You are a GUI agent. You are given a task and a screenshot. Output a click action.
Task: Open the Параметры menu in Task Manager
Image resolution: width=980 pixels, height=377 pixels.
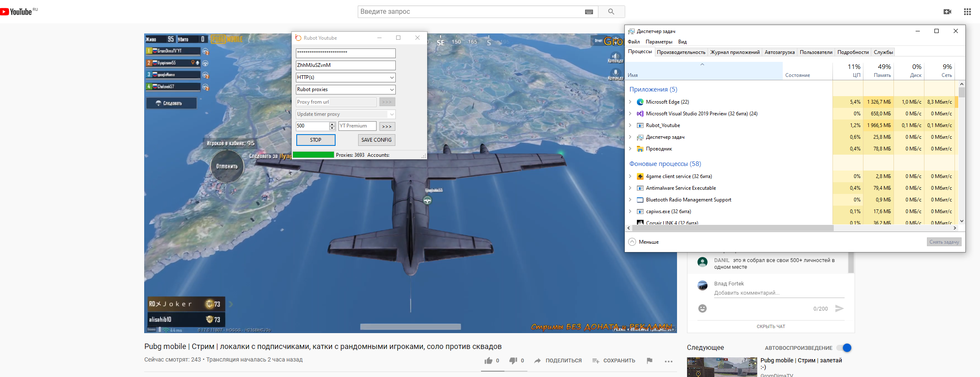click(659, 42)
